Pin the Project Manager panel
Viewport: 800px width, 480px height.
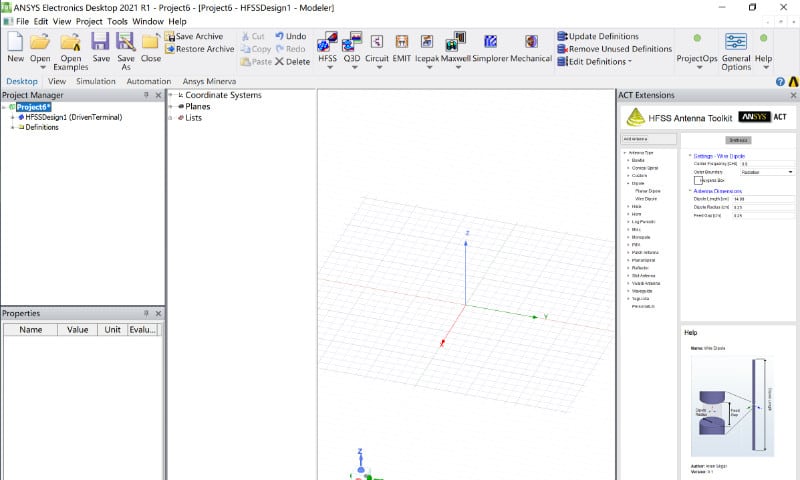coord(146,95)
